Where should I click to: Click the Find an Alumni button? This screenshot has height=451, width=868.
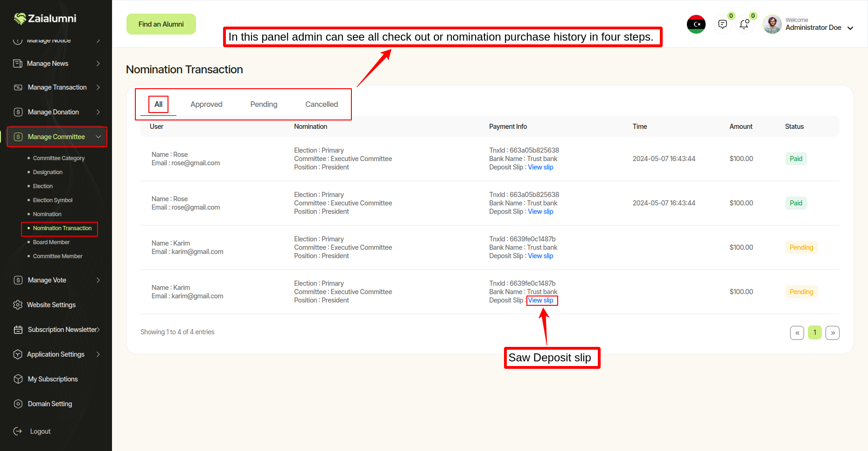(161, 24)
